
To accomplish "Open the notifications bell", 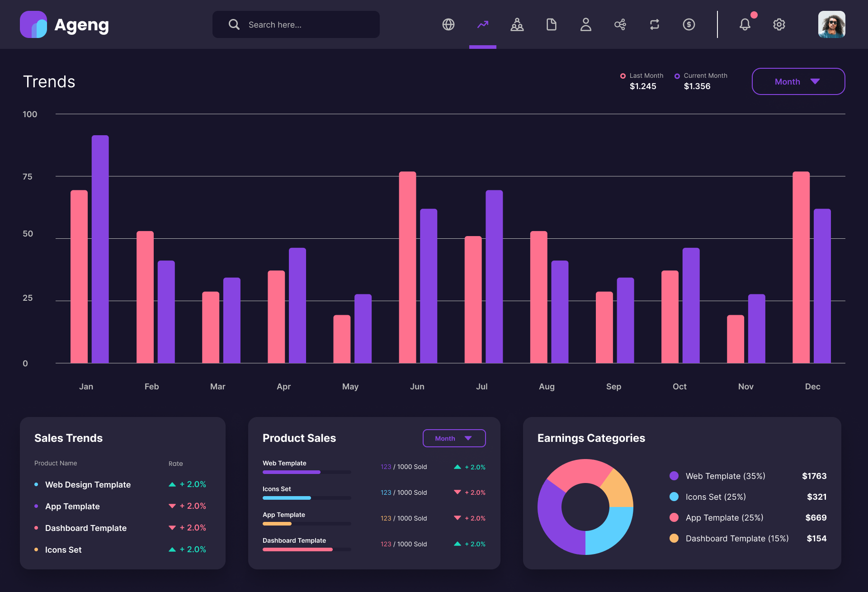I will [x=745, y=24].
